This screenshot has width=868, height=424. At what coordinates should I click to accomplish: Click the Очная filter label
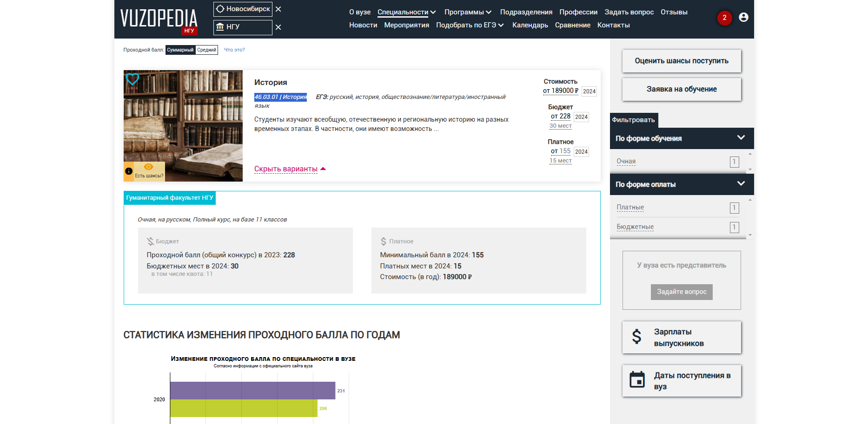[x=626, y=162]
